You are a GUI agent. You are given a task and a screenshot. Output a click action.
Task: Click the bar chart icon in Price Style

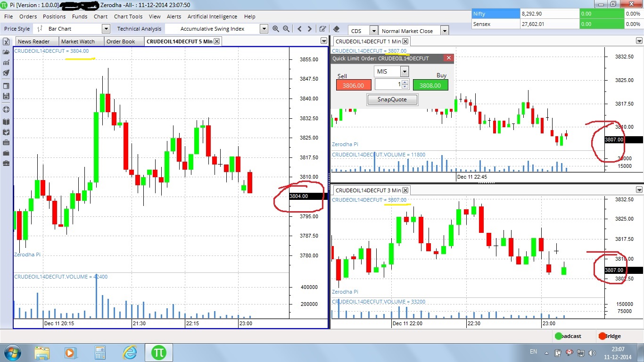click(x=40, y=29)
